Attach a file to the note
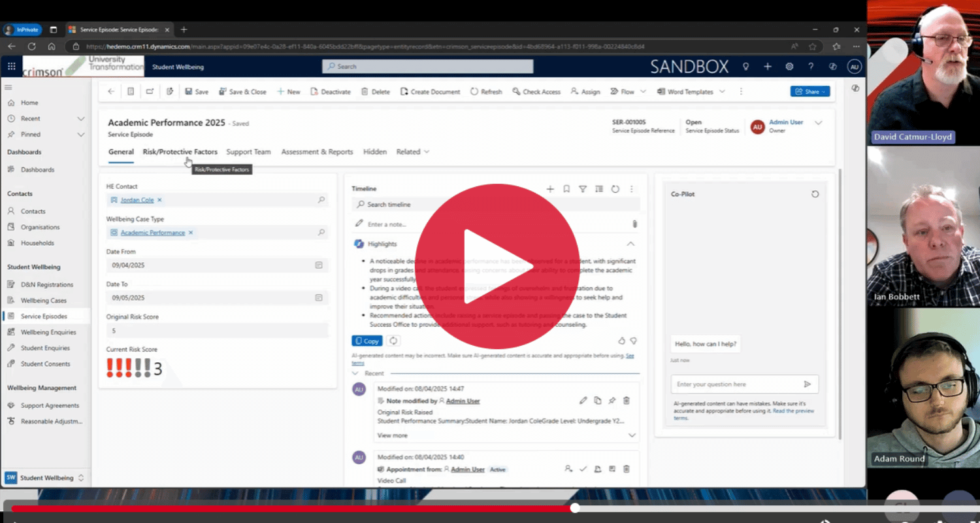Viewport: 980px width, 523px height. 634,224
